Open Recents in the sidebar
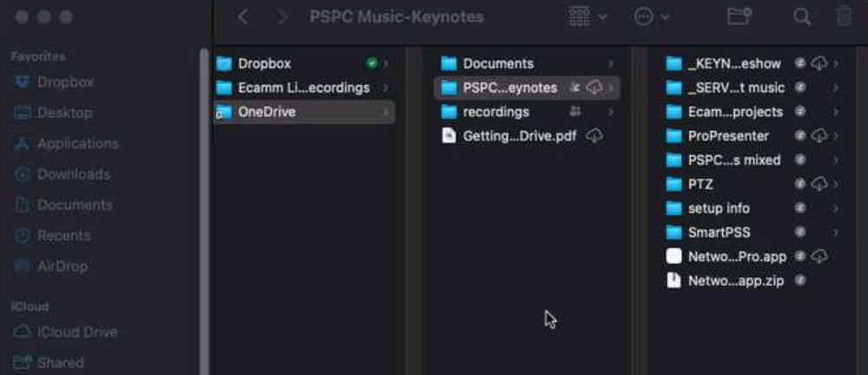This screenshot has width=868, height=375. 51,236
